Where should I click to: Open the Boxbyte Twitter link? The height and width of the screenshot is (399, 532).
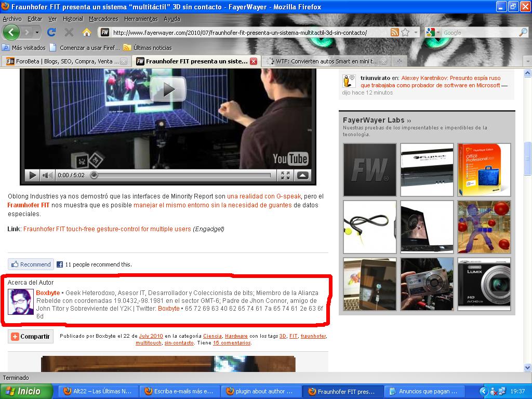coord(169,309)
